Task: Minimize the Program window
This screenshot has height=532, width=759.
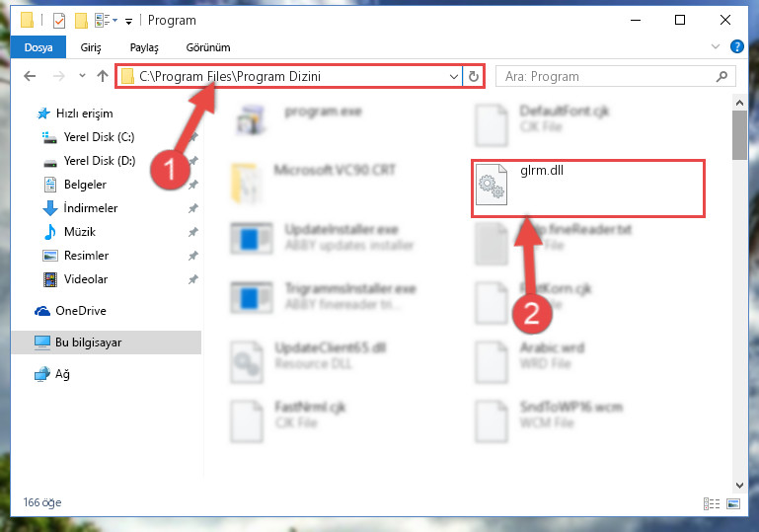Action: tap(636, 21)
